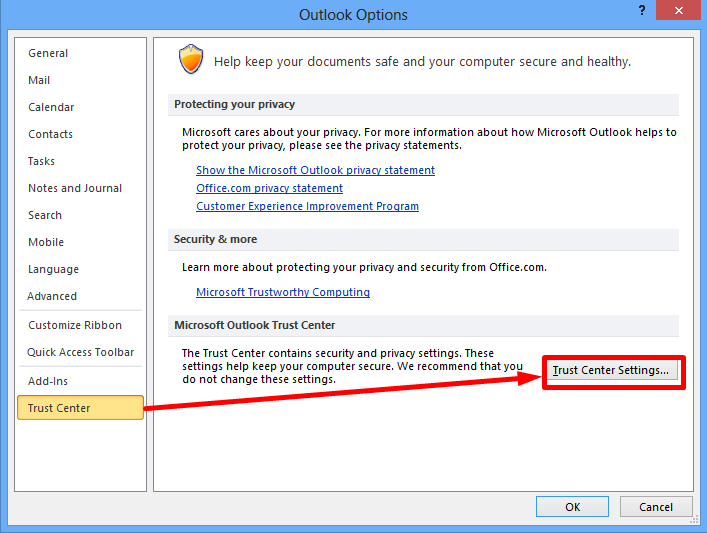Click the orange security shield icon

[x=191, y=59]
